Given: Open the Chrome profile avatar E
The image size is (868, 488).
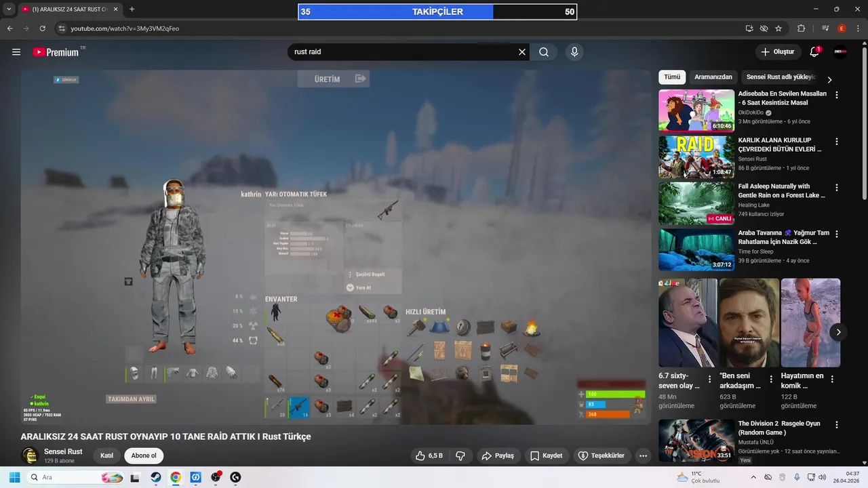Looking at the screenshot, I should click(x=842, y=28).
